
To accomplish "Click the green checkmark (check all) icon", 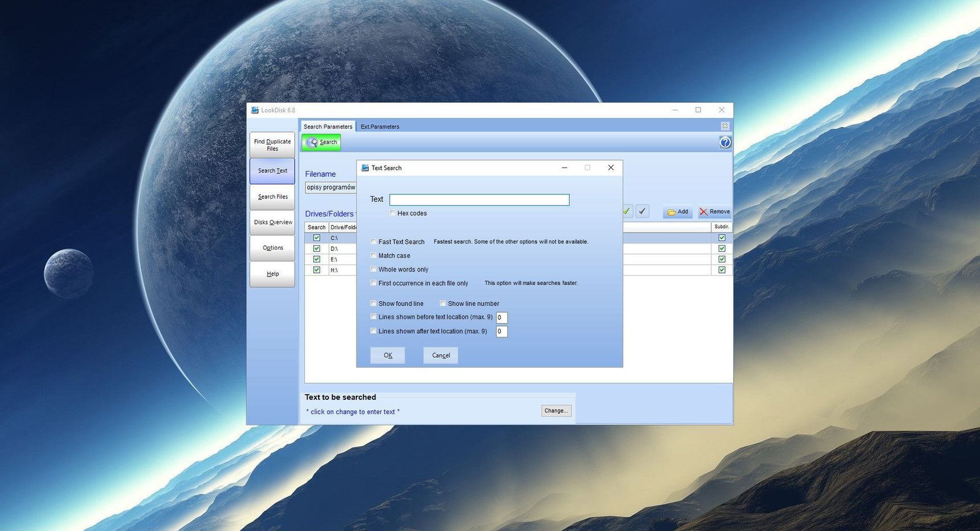I will 626,211.
